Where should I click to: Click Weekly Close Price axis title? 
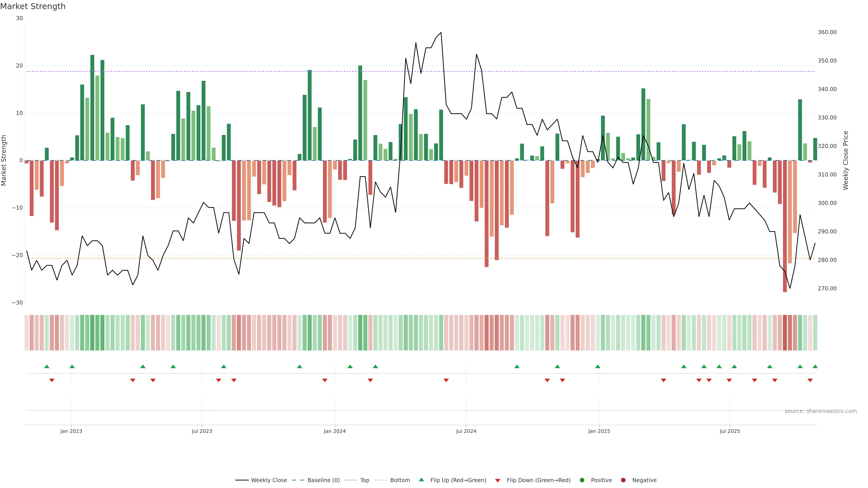[x=845, y=160]
